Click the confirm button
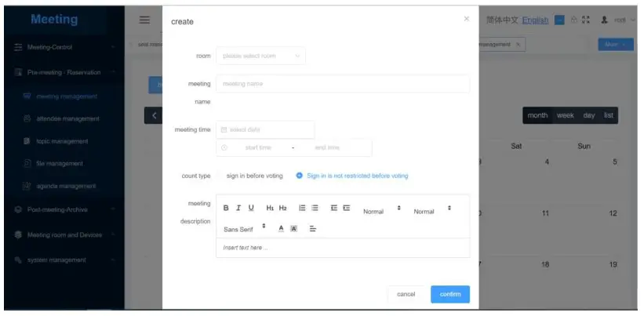 click(450, 294)
